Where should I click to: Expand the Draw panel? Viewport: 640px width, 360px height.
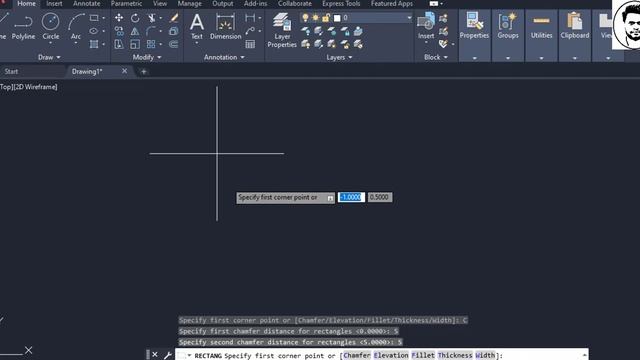49,58
